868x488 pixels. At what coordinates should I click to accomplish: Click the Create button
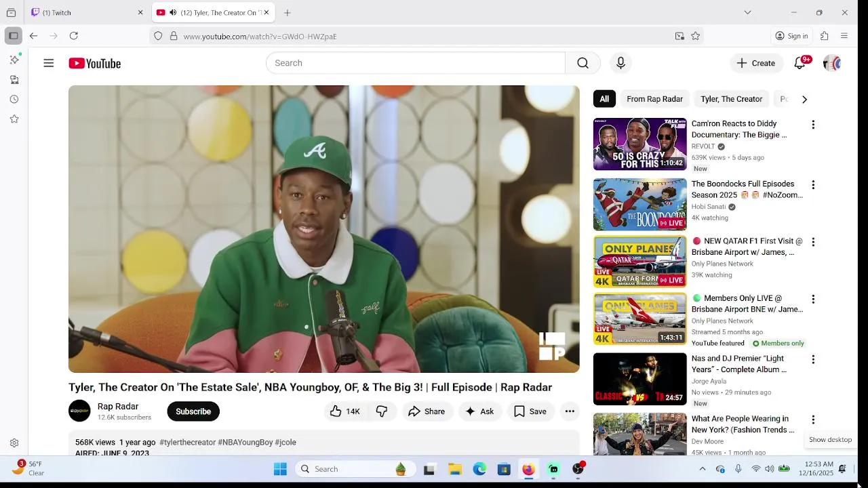pos(756,63)
